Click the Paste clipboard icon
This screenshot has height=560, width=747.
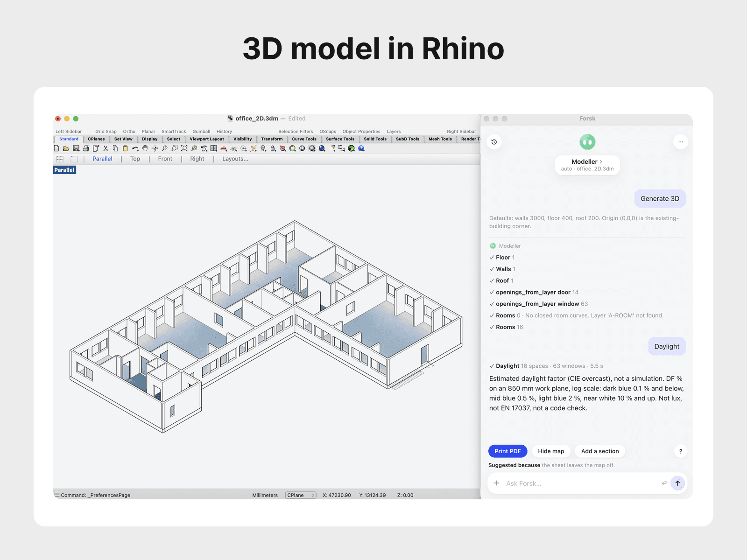coord(125,148)
